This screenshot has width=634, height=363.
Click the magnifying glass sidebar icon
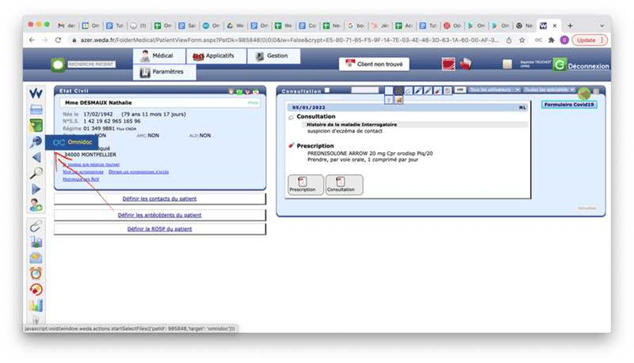coord(36,173)
